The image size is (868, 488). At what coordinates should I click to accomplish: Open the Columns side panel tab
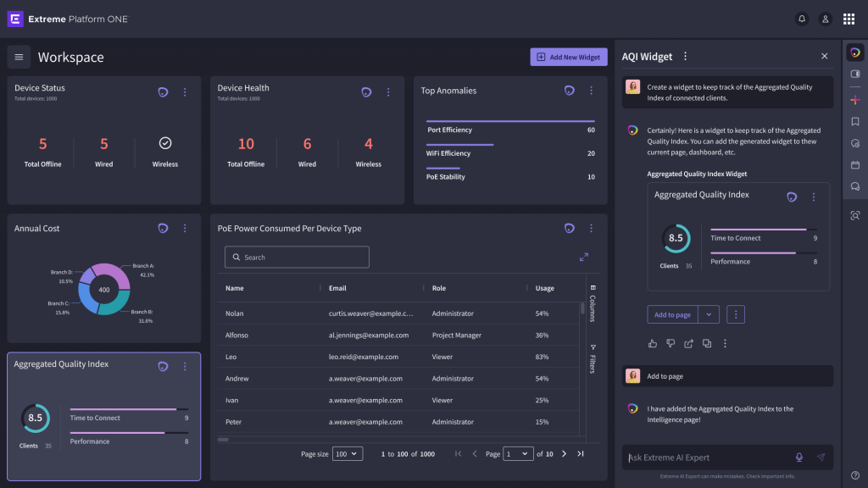593,303
